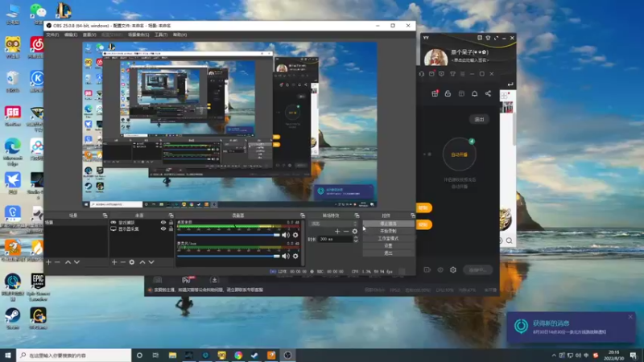Image resolution: width=644 pixels, height=362 pixels.
Task: Toggle visibility of the Game Capture source
Action: pyautogui.click(x=163, y=223)
